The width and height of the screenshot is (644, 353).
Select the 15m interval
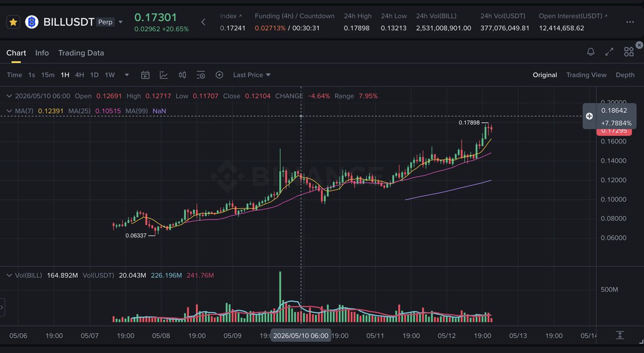tap(48, 75)
